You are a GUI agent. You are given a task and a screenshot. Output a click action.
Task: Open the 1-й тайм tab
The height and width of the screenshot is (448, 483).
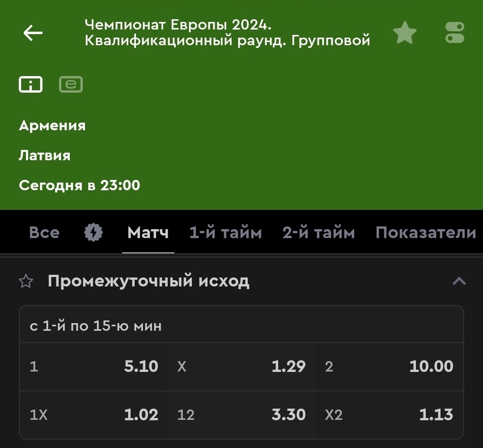225,233
